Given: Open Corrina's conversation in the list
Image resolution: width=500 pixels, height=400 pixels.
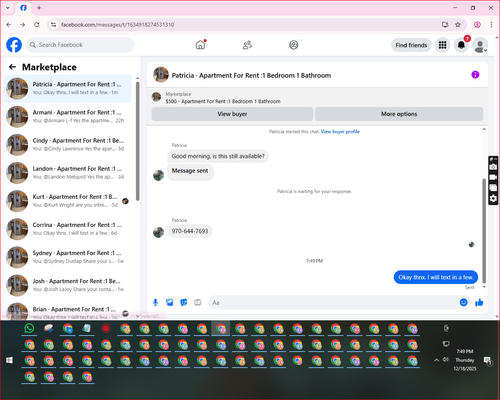Looking at the screenshot, I should [x=68, y=229].
